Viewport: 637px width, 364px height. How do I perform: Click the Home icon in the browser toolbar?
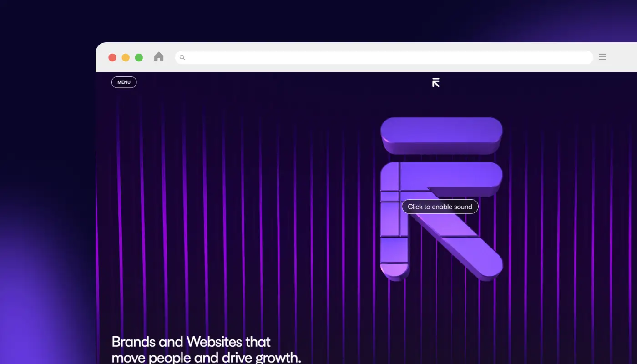(158, 56)
